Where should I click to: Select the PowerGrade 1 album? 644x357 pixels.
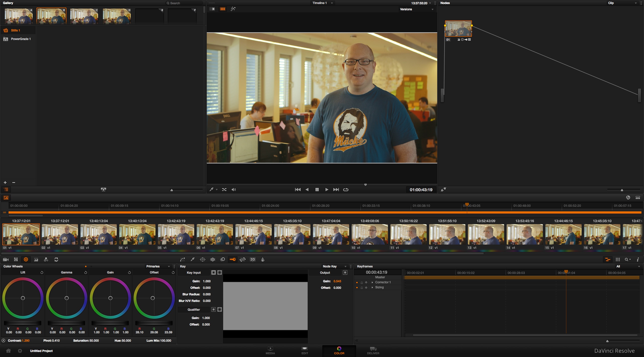click(21, 39)
